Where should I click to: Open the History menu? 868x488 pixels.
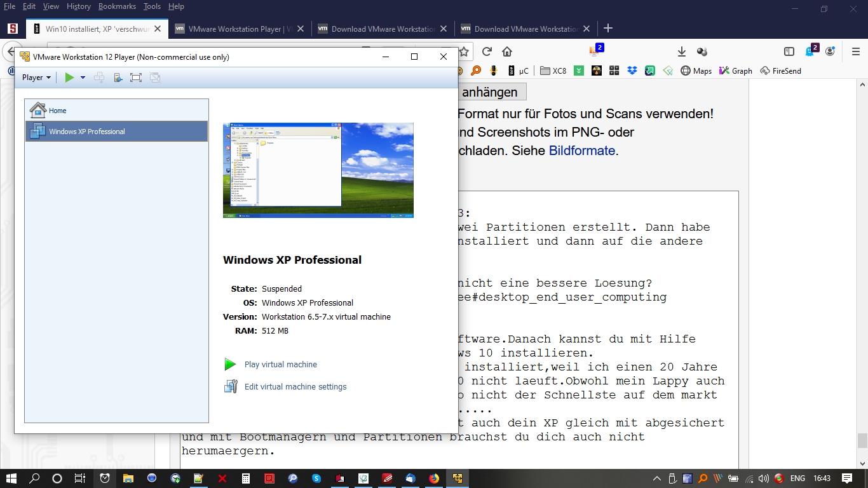pos(79,6)
